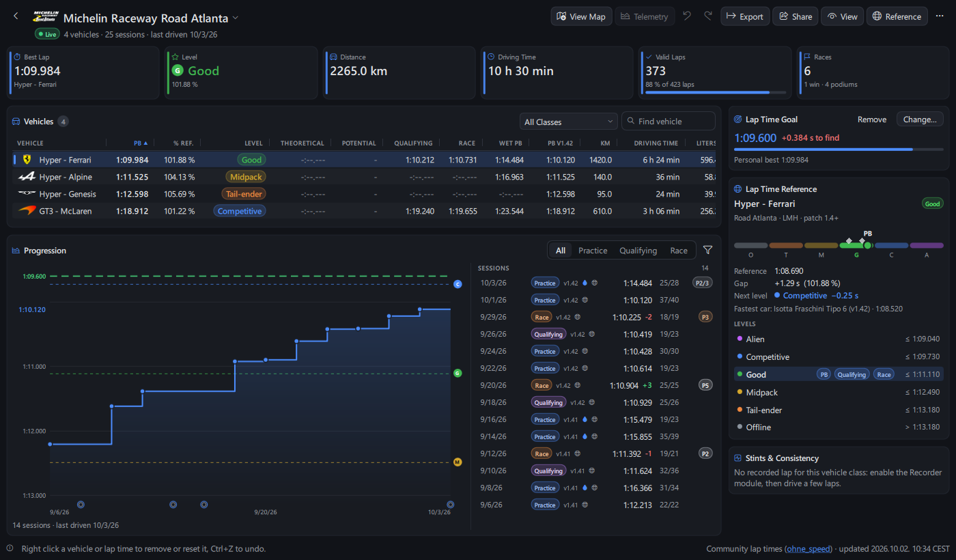The width and height of the screenshot is (956, 560).
Task: Open the Reference button in the toolbar
Action: tap(897, 16)
